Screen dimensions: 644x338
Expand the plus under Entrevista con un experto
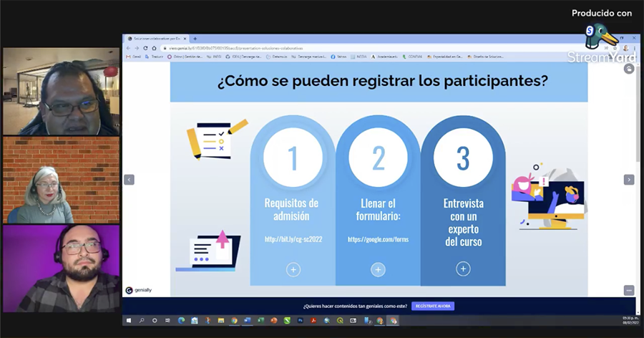point(463,269)
